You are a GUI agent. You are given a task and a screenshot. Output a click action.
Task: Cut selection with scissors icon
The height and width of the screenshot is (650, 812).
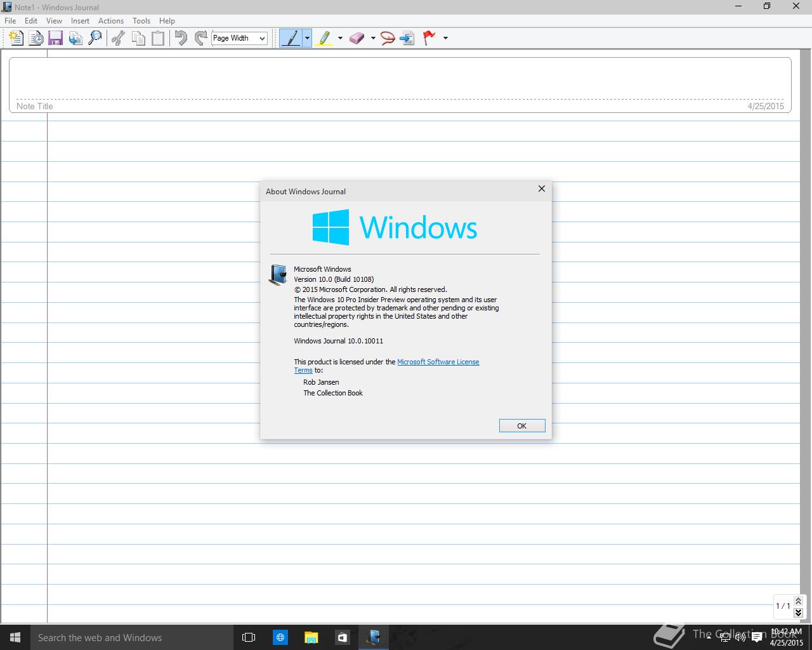coord(118,38)
